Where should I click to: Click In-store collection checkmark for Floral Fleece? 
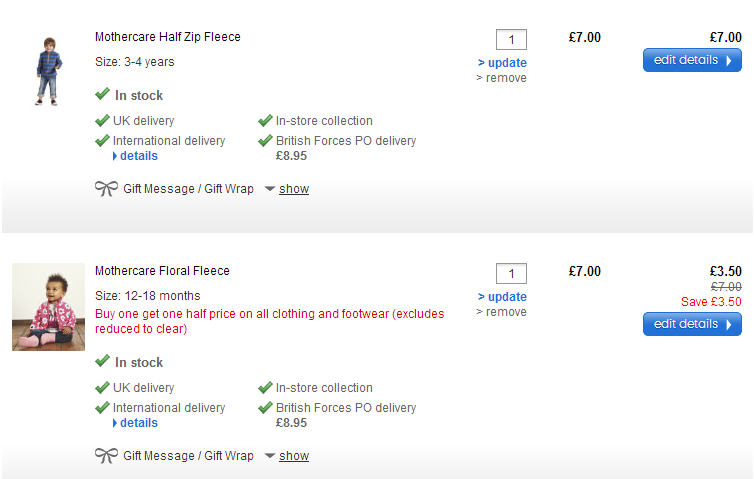point(265,387)
